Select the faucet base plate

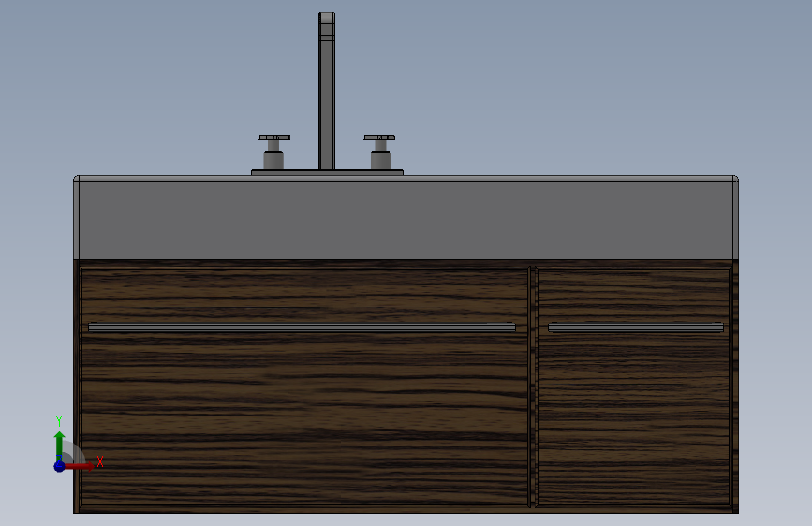coord(327,172)
